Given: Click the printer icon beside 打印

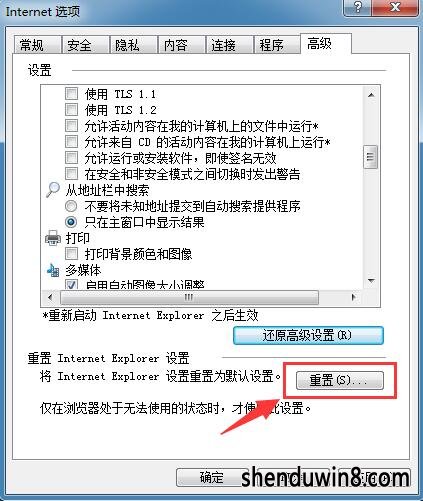Looking at the screenshot, I should [53, 238].
